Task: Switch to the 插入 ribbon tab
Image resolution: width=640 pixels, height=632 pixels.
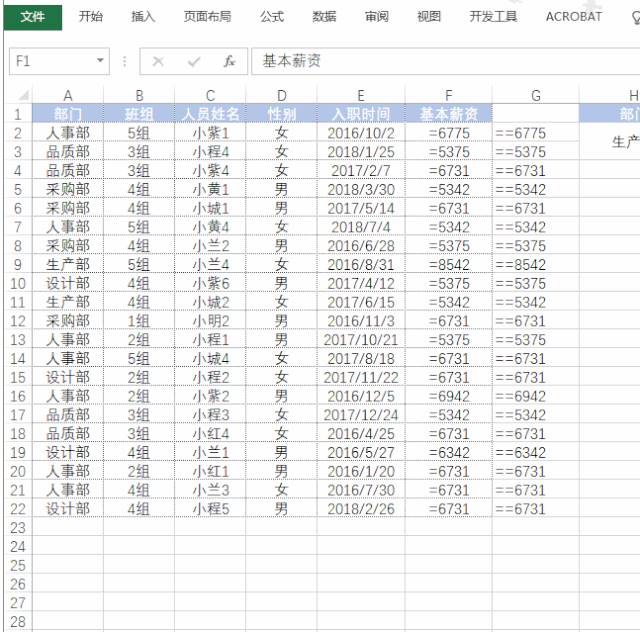Action: tap(143, 17)
